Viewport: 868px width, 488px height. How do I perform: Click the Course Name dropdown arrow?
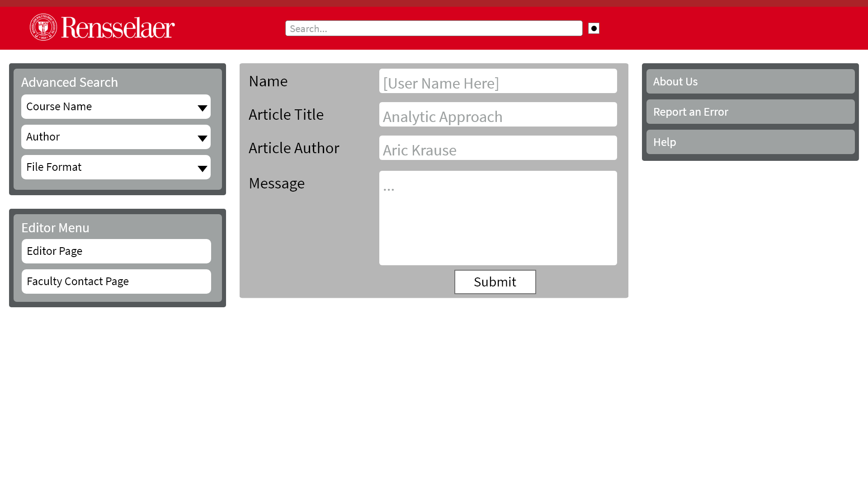click(x=202, y=108)
